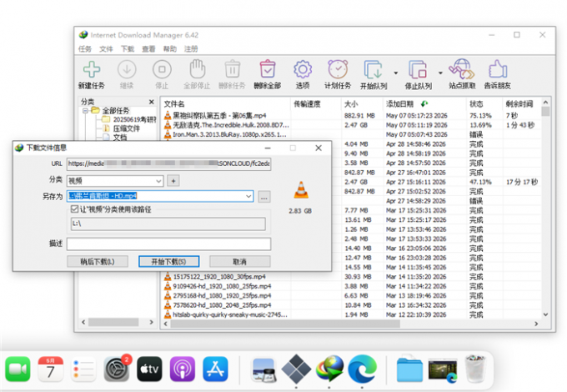567x392 pixels.
Task: Select the Incredible.Hulk.2008 download row
Action: 352,125
